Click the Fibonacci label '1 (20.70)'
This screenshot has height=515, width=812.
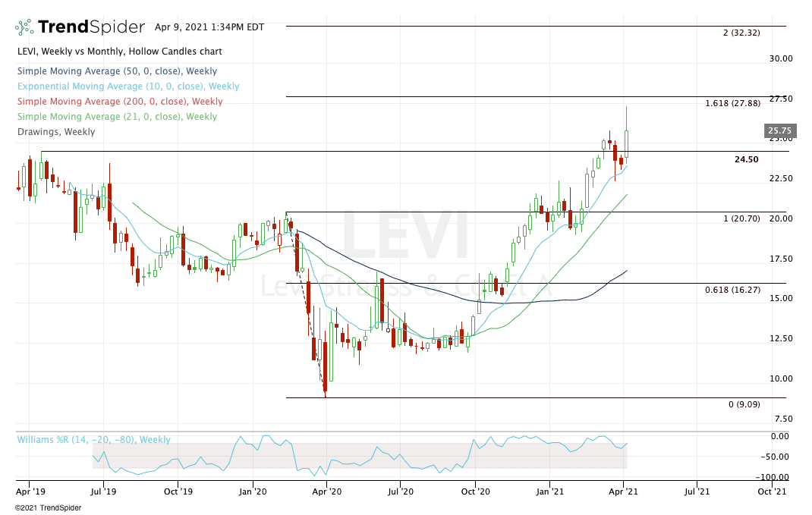[x=741, y=218]
